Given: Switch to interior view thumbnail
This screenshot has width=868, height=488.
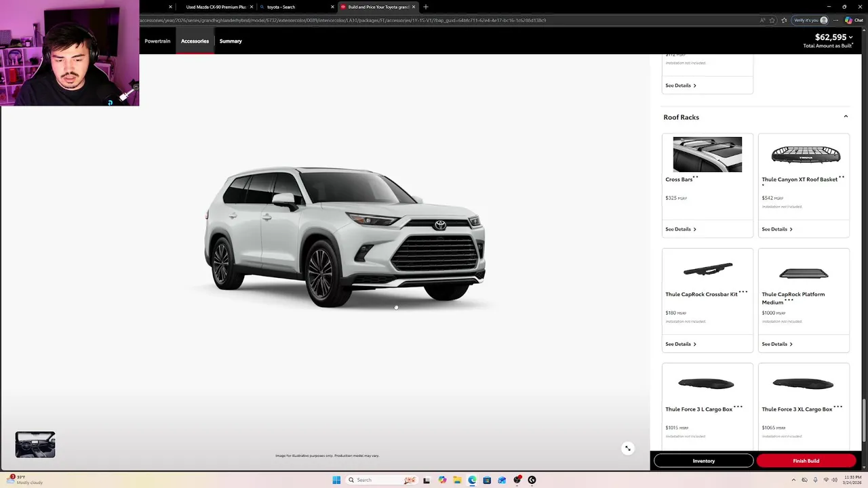Looking at the screenshot, I should click(x=35, y=445).
